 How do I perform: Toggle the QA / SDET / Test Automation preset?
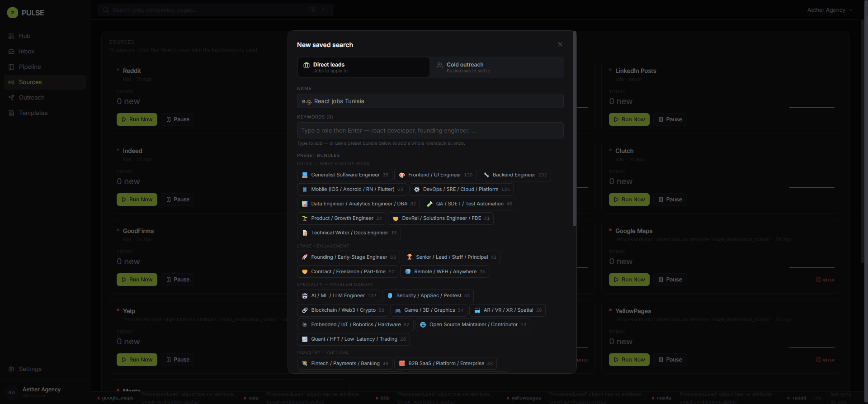pos(469,204)
